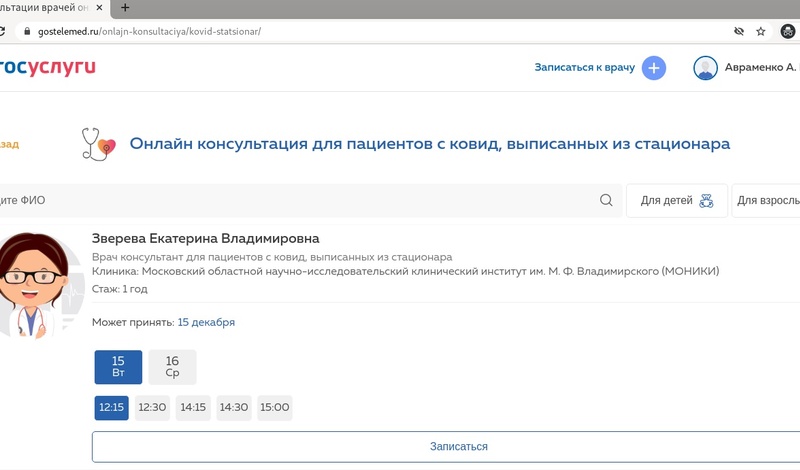Click the lock icon in address bar
This screenshot has width=800, height=470.
[28, 31]
